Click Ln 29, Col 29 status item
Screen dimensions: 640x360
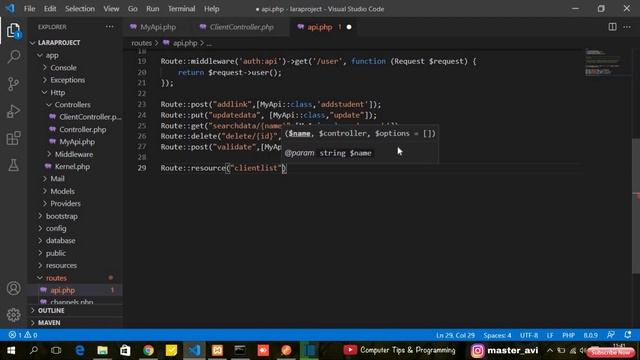[x=455, y=335]
